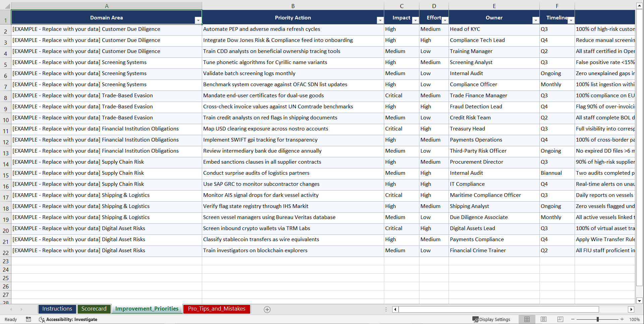Viewport: 644px width, 324px height.
Task: Adjust zoom using the zoom slider
Action: [x=598, y=319]
